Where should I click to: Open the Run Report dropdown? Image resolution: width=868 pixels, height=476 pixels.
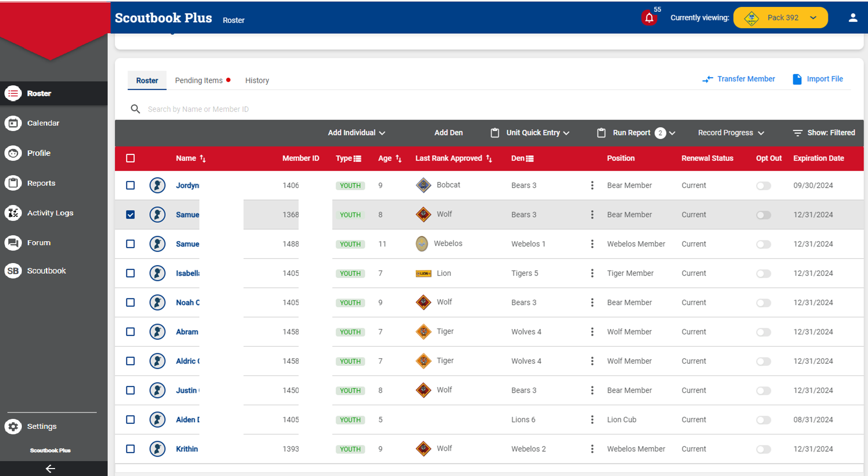(636, 133)
